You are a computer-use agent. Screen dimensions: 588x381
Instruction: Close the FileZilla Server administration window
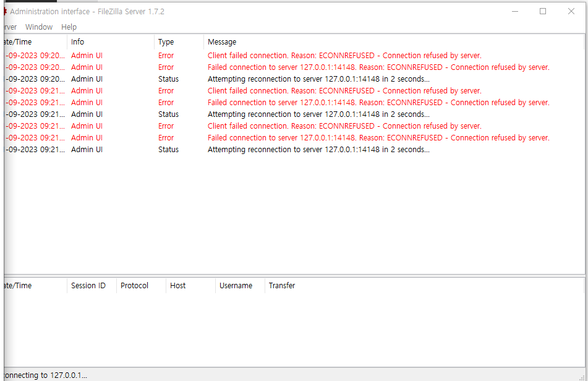point(571,11)
